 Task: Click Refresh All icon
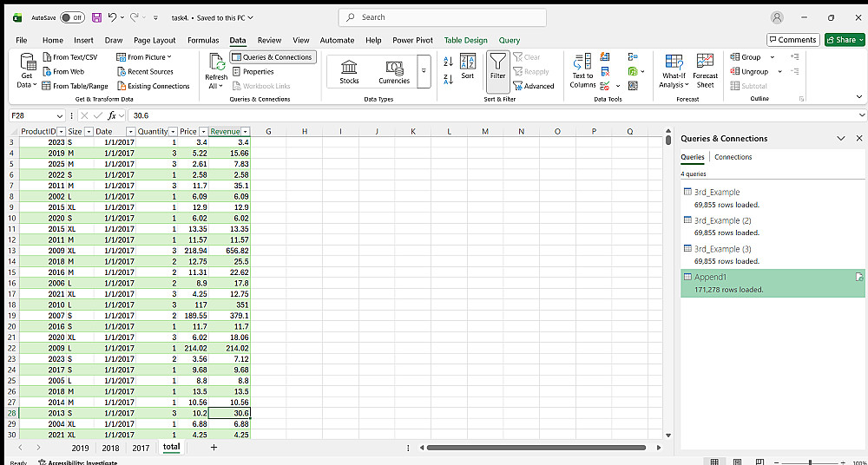point(216,62)
